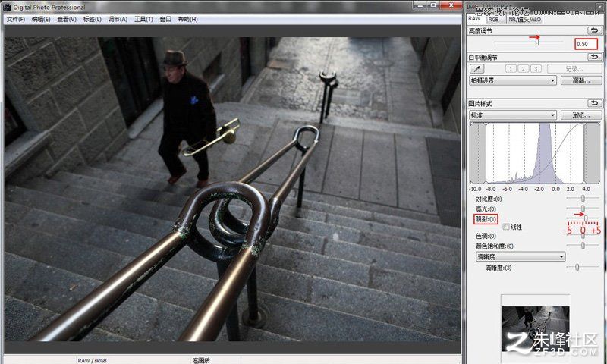Switch to the RGB tab
This screenshot has height=364, width=607.
coord(494,20)
